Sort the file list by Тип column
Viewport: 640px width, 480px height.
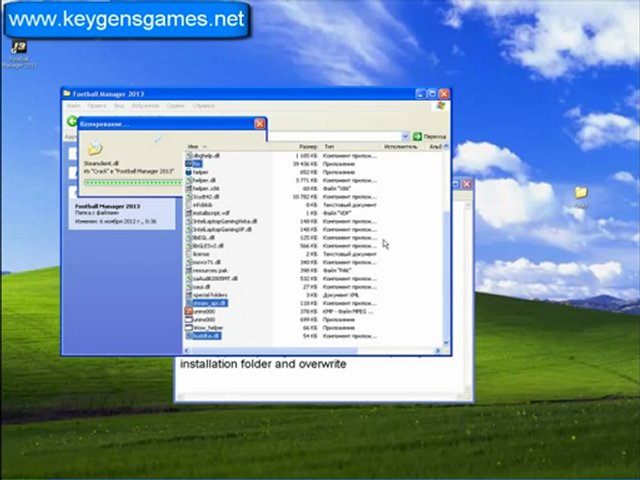click(x=329, y=147)
